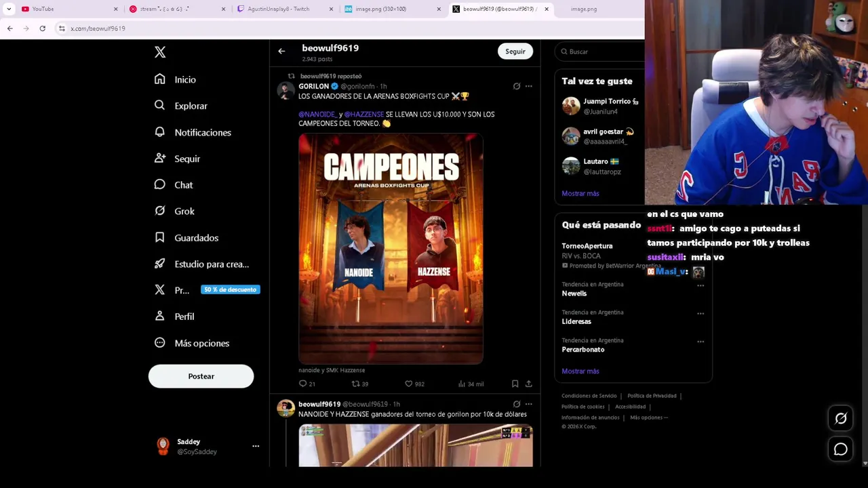Open Lautaro suggested profile
868x488 pixels.
click(600, 166)
